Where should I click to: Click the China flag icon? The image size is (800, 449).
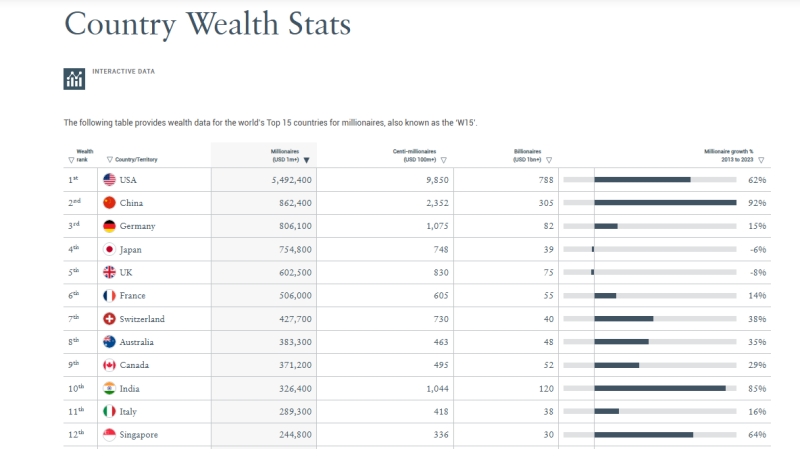click(x=109, y=203)
